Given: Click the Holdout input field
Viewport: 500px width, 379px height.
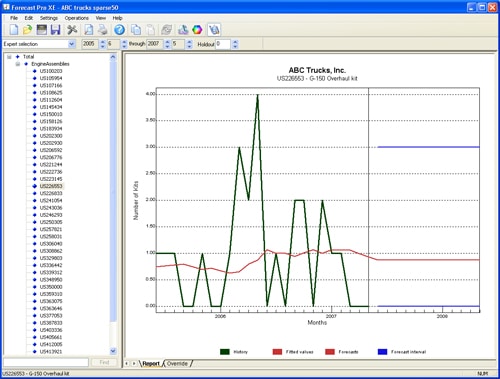Looking at the screenshot, I should 223,44.
